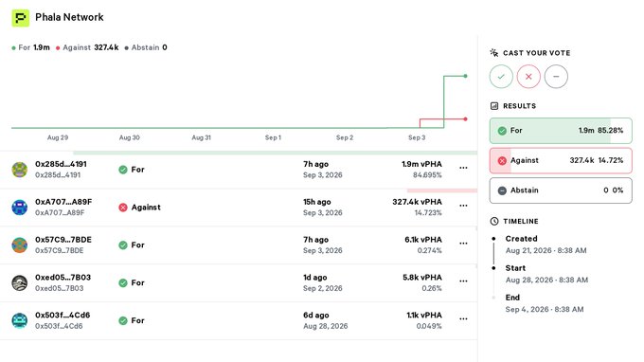Image resolution: width=644 pixels, height=362 pixels.
Task: Click green check icon in For result
Action: (502, 131)
